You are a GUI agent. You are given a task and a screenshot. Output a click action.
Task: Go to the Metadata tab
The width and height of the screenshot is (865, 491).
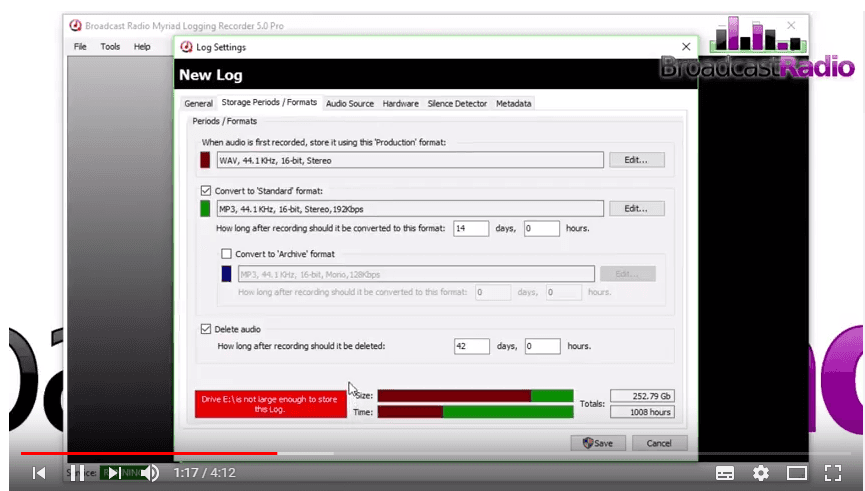[514, 103]
